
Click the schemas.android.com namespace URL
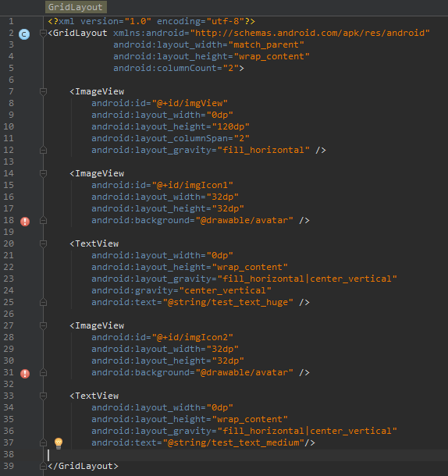click(x=310, y=33)
